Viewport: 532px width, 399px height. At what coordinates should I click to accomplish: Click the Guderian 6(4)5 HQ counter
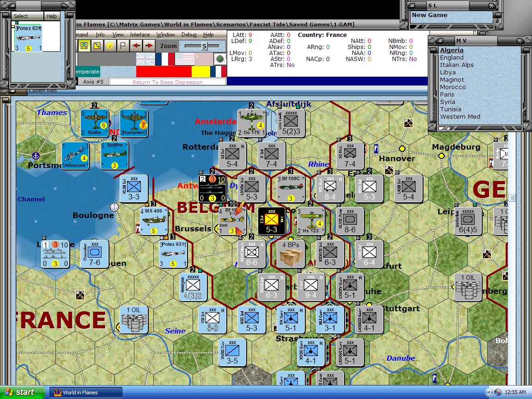coord(468,221)
